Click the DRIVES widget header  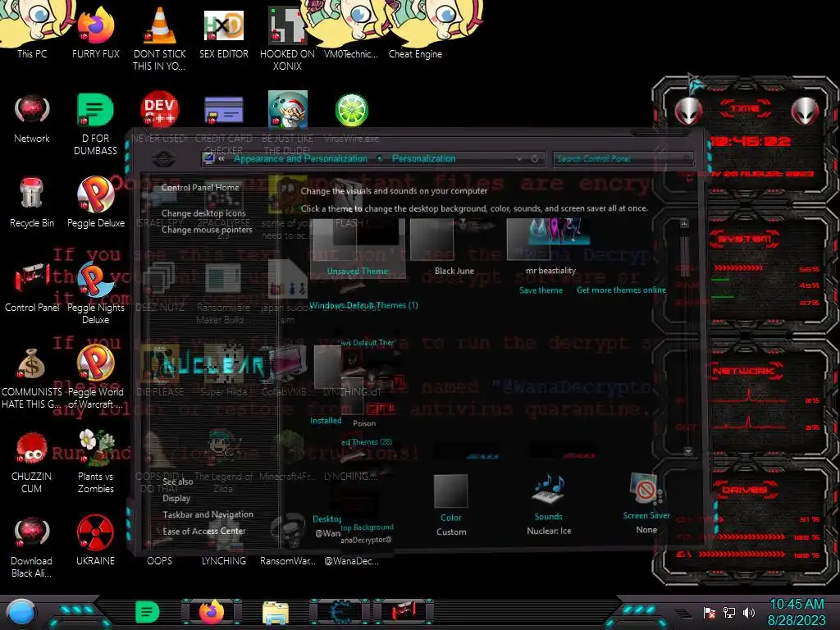pyautogui.click(x=745, y=489)
